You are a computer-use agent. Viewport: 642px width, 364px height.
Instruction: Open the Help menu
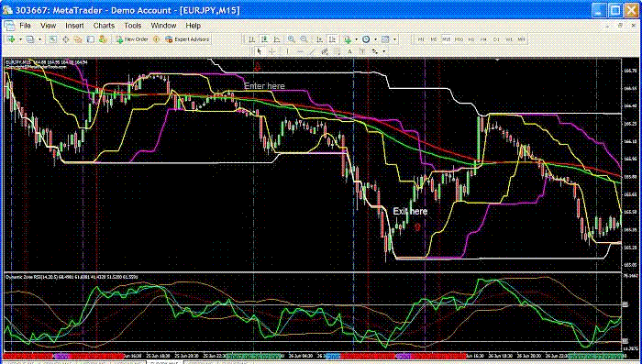point(193,26)
